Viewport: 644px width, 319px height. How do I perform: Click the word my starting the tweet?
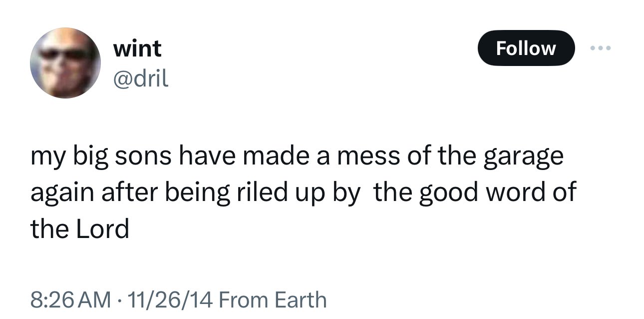pyautogui.click(x=46, y=158)
